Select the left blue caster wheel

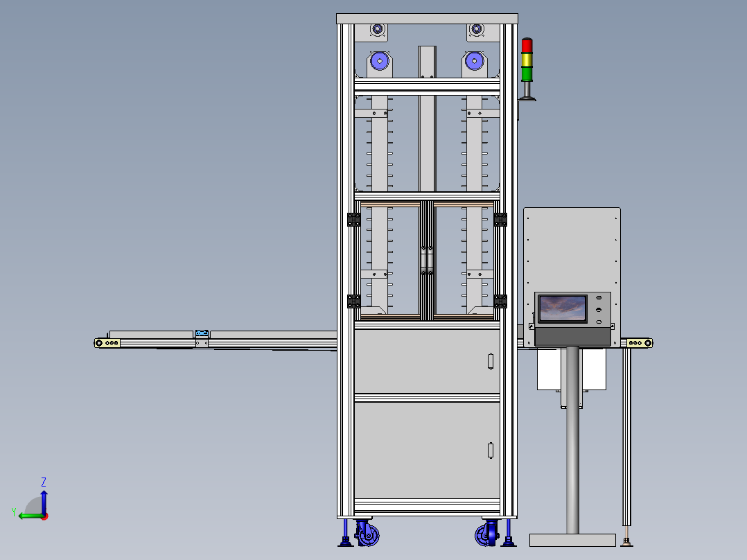(368, 535)
